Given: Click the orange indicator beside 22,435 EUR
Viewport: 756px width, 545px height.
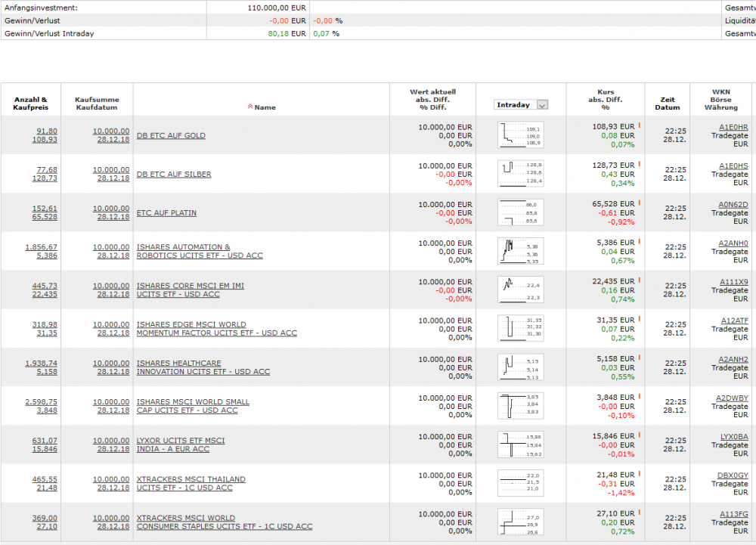Looking at the screenshot, I should 640,280.
